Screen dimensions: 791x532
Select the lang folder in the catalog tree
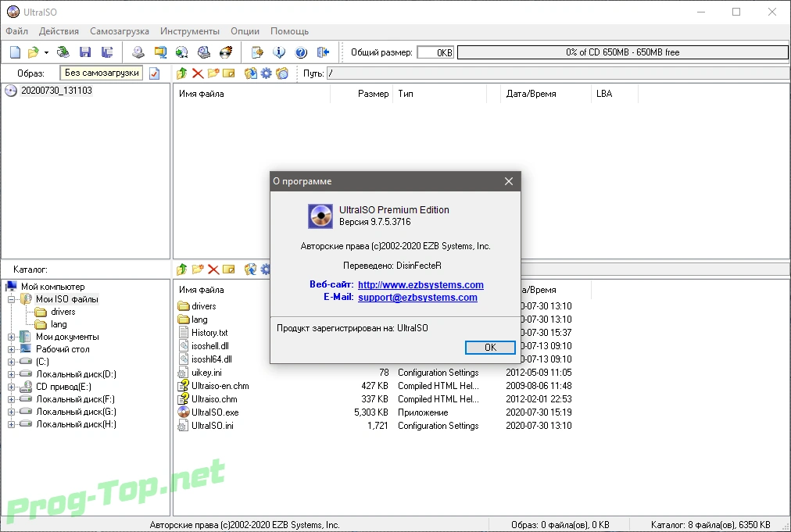59,324
